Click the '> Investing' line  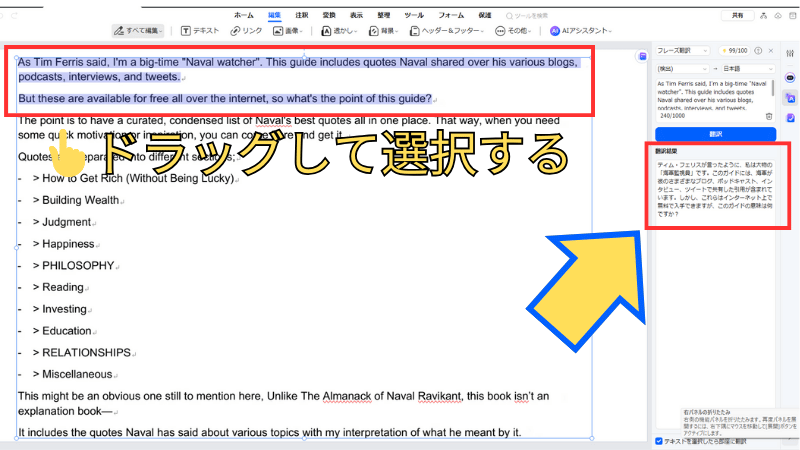[60, 309]
